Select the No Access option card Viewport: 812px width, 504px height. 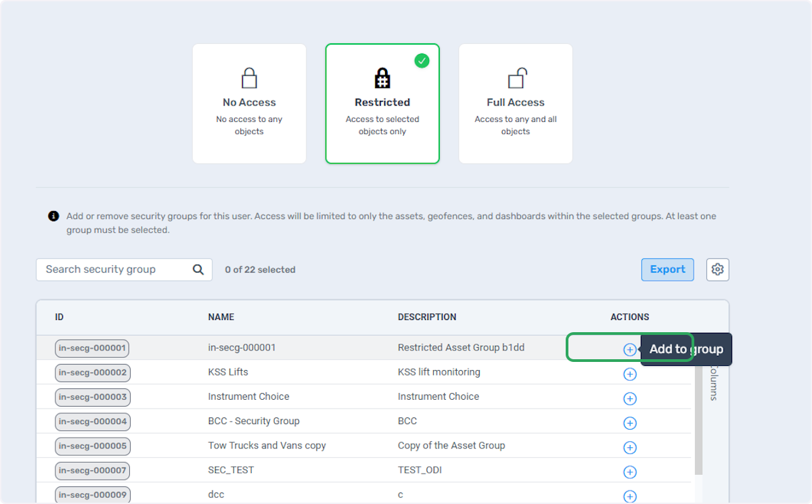point(249,104)
